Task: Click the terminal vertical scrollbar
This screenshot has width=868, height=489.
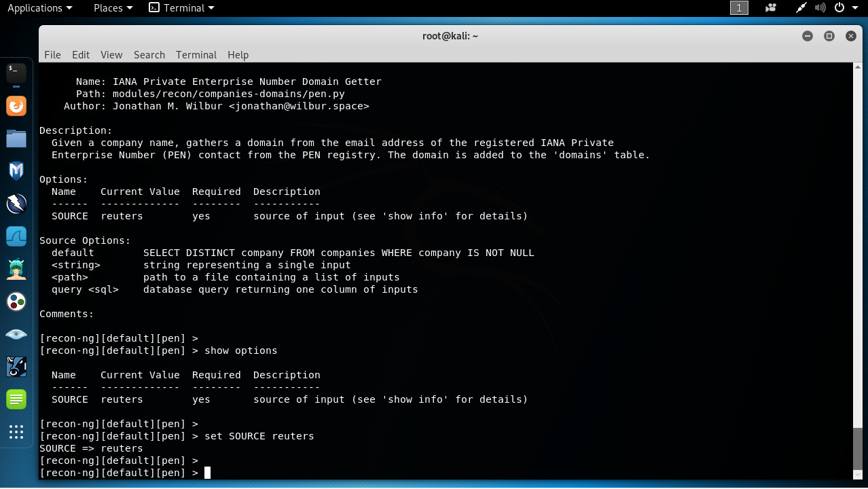Action: (x=858, y=448)
